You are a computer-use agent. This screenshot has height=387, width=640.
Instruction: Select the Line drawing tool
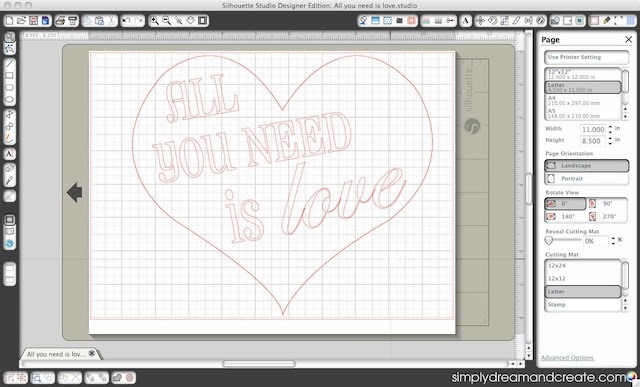[9, 63]
